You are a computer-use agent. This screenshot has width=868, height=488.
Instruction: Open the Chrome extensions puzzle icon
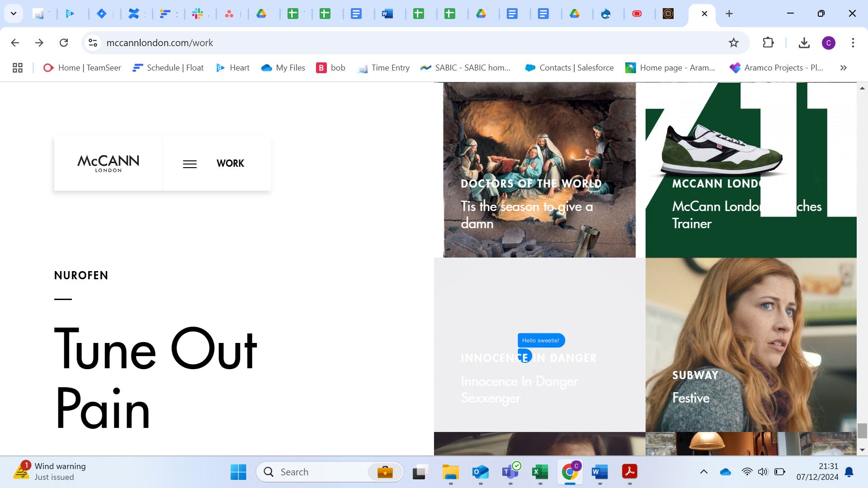click(768, 42)
